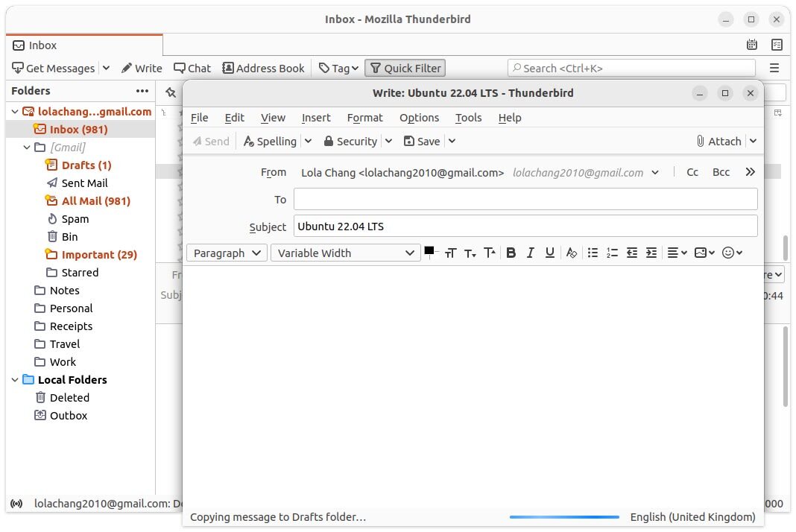Screen dimensions: 796x532
Task: Click the Save button
Action: [422, 141]
